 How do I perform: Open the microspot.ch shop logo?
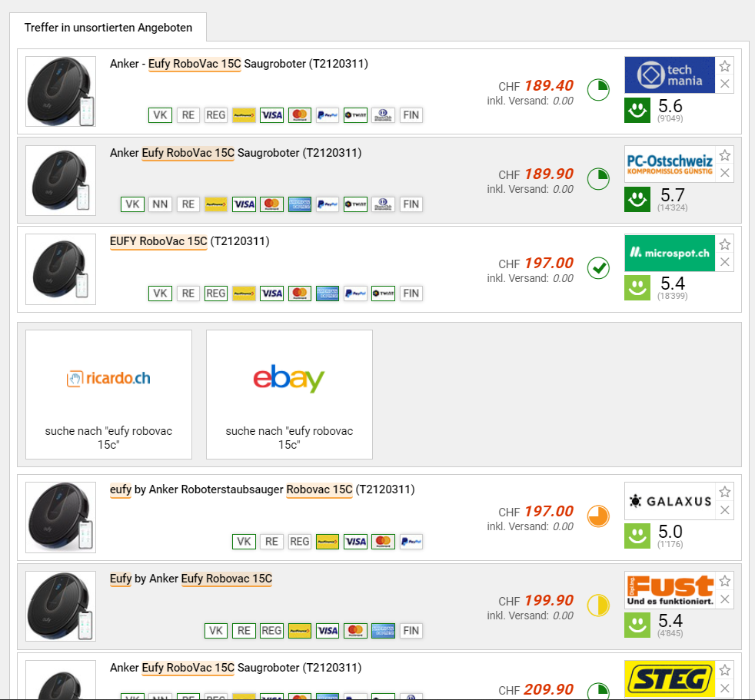(670, 253)
